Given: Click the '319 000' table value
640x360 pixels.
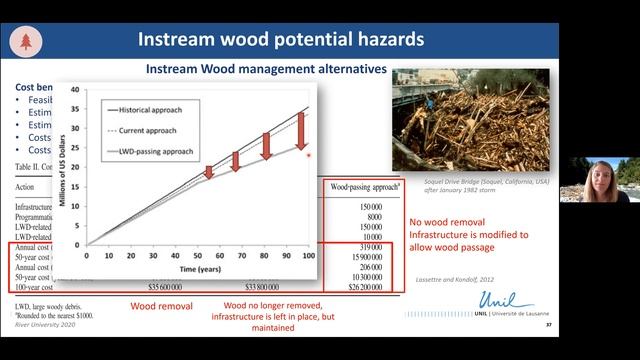Looking at the screenshot, I should 371,247.
